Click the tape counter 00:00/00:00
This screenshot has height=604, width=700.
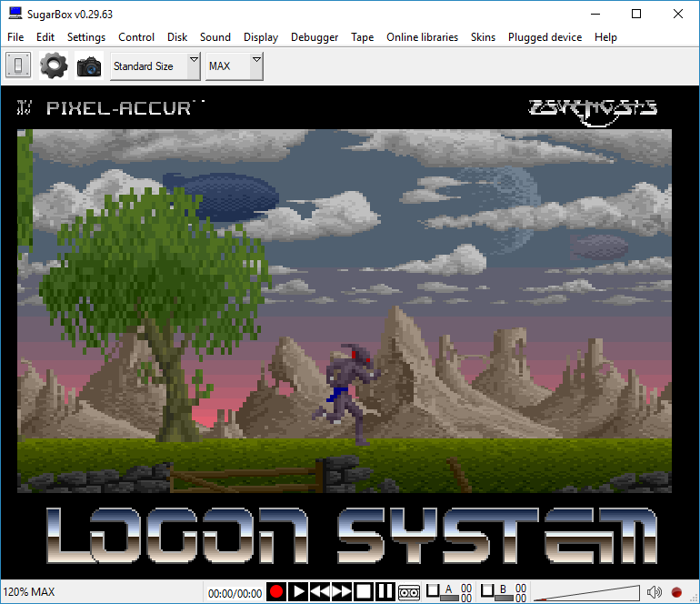click(235, 593)
